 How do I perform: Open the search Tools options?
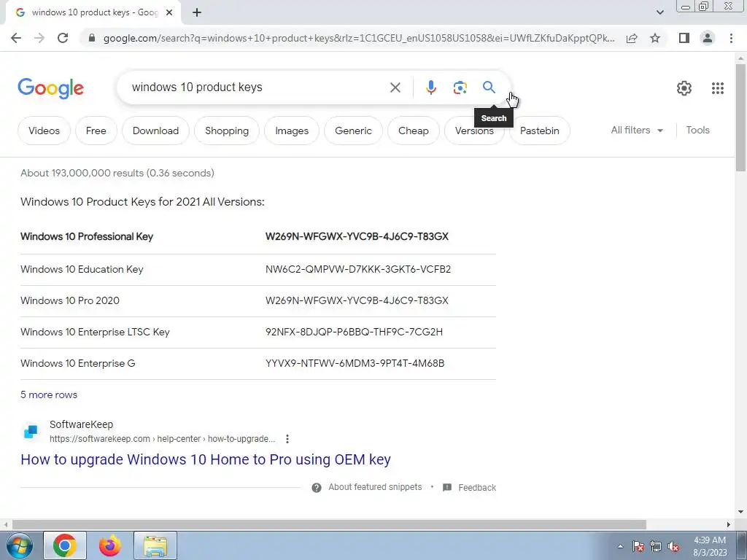pyautogui.click(x=697, y=130)
